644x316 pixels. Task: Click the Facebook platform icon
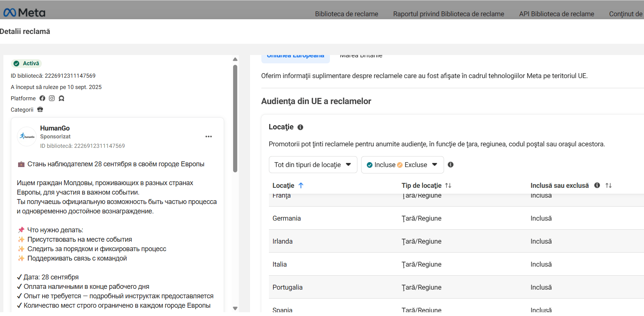tap(42, 98)
